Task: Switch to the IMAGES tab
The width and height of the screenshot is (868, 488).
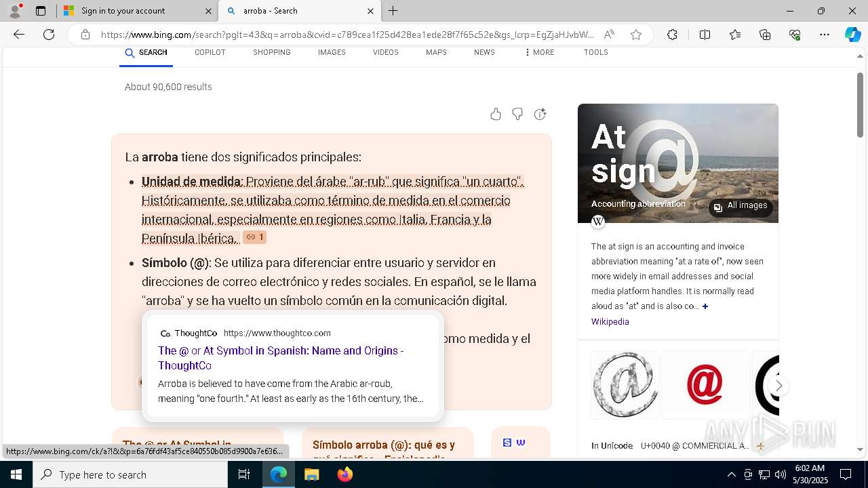Action: (x=332, y=52)
